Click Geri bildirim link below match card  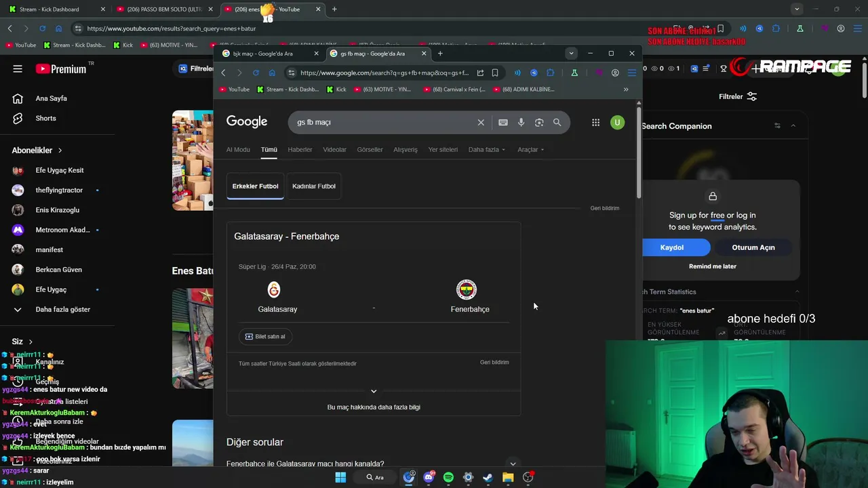point(494,363)
